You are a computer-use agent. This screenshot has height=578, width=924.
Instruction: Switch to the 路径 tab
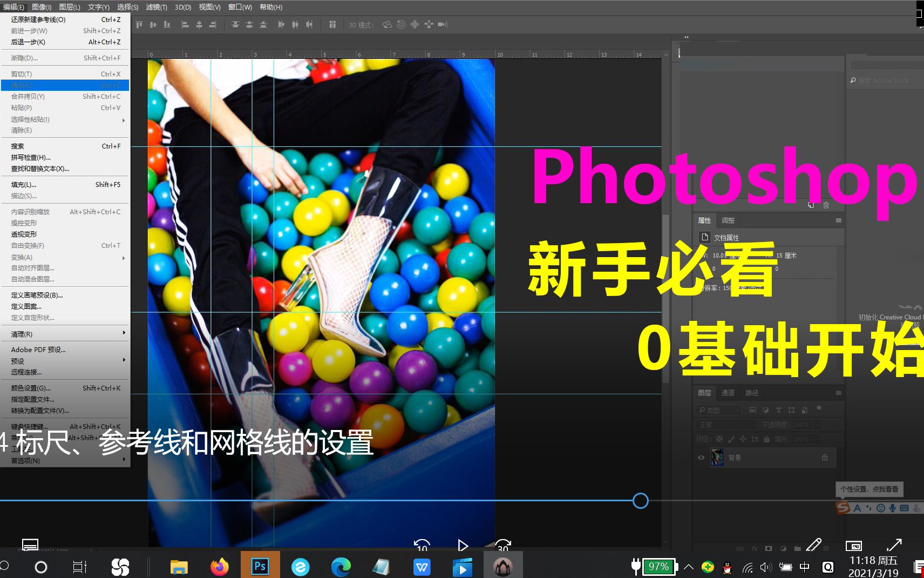point(752,393)
